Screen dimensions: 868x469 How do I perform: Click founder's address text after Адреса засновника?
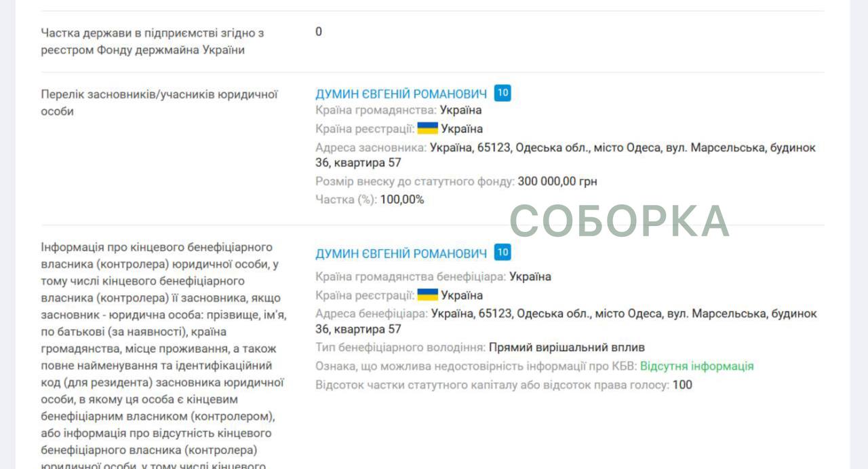click(623, 147)
